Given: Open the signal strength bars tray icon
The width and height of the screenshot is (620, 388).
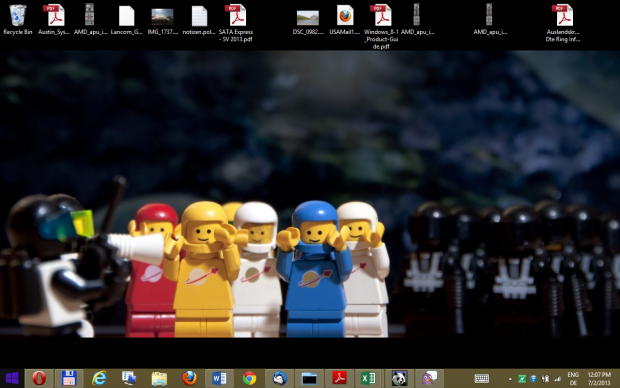Looking at the screenshot, I should tap(558, 379).
